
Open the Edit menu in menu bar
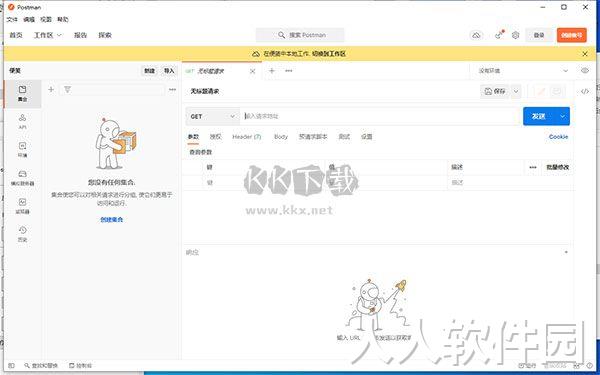coord(29,20)
